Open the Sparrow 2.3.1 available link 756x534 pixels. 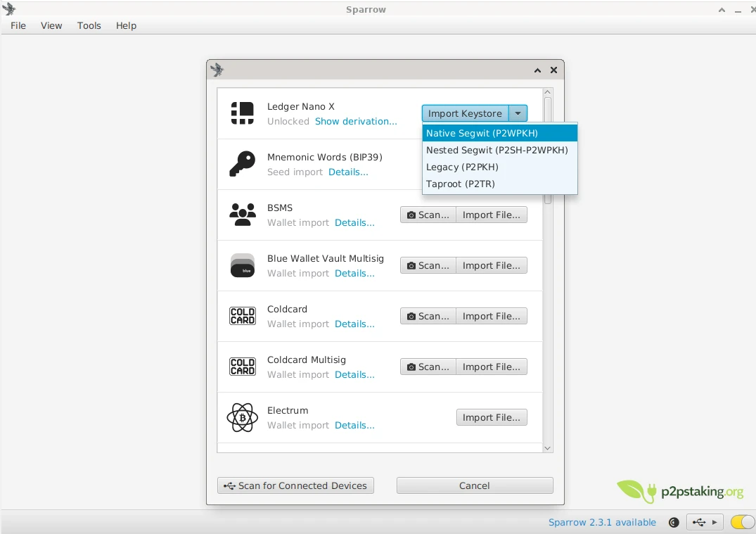pyautogui.click(x=602, y=522)
